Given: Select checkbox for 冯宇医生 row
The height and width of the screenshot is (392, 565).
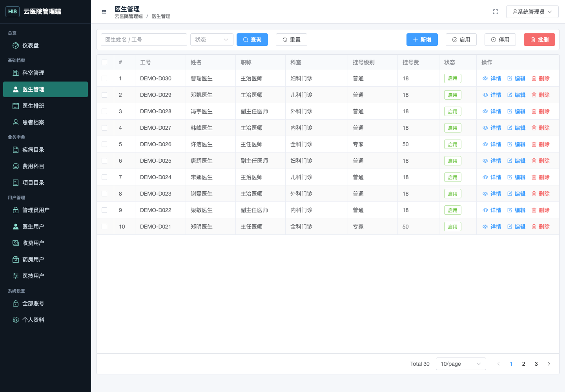Looking at the screenshot, I should [104, 111].
